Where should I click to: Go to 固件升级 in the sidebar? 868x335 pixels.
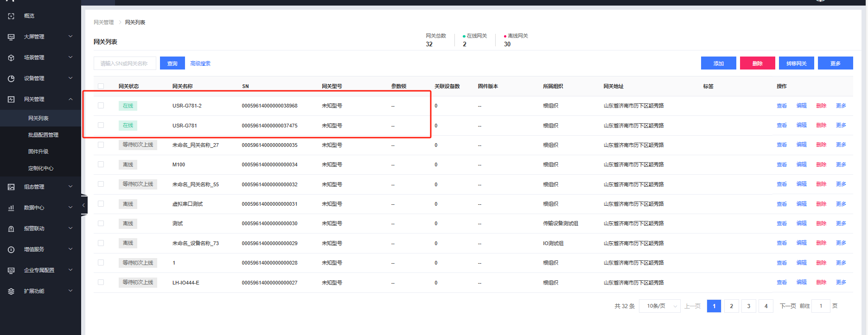tap(38, 152)
